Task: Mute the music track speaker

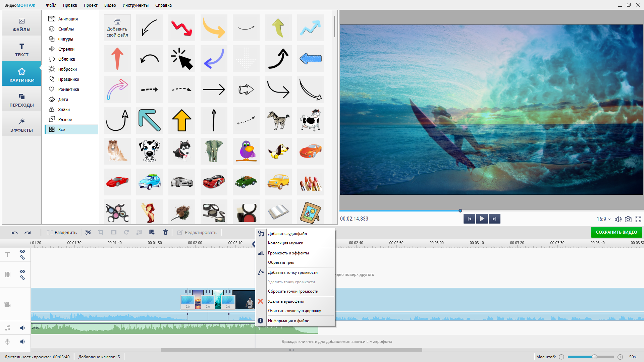Action: click(22, 328)
